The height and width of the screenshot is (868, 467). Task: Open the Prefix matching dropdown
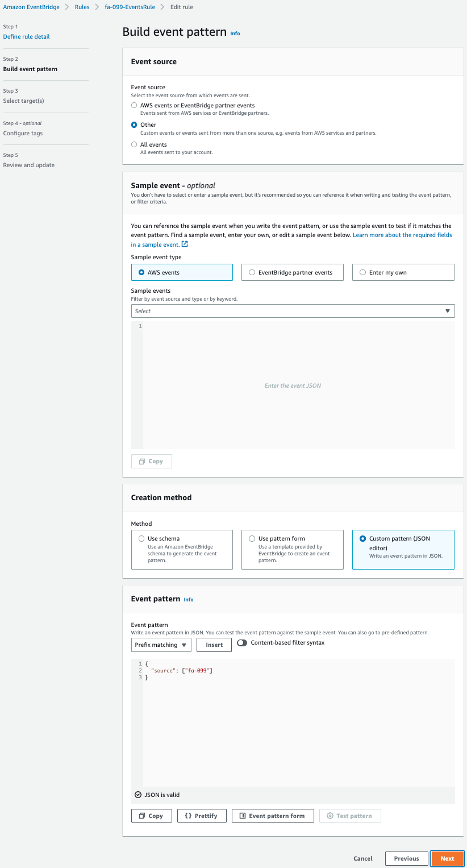pos(161,645)
